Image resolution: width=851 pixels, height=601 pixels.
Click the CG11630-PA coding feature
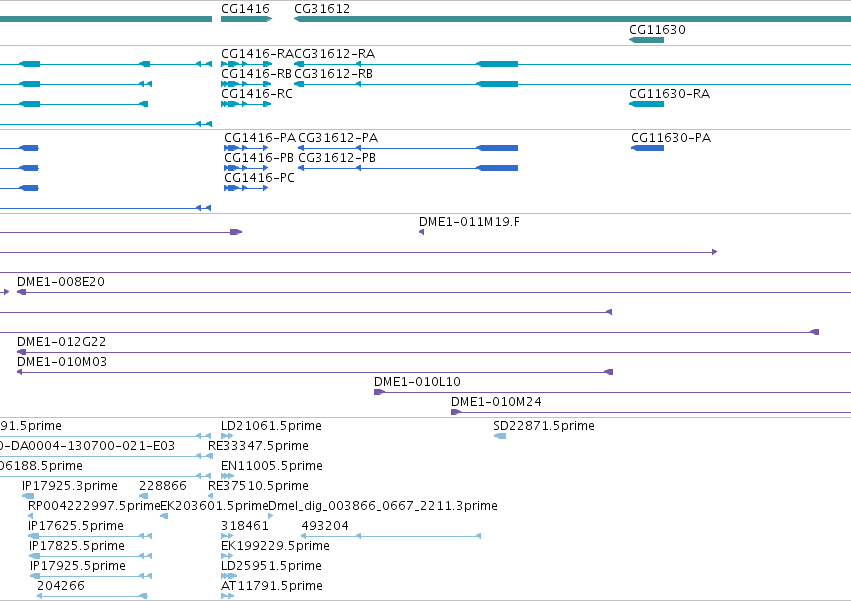tap(647, 148)
